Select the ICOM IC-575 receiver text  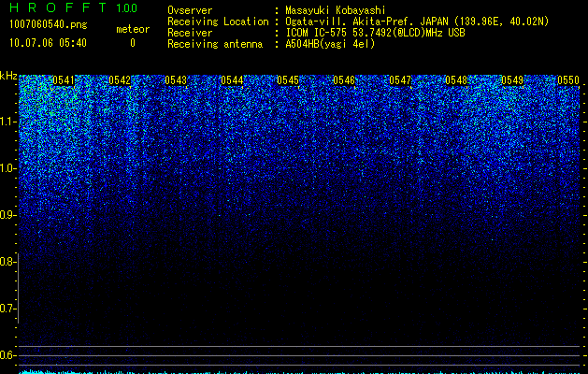coord(375,33)
